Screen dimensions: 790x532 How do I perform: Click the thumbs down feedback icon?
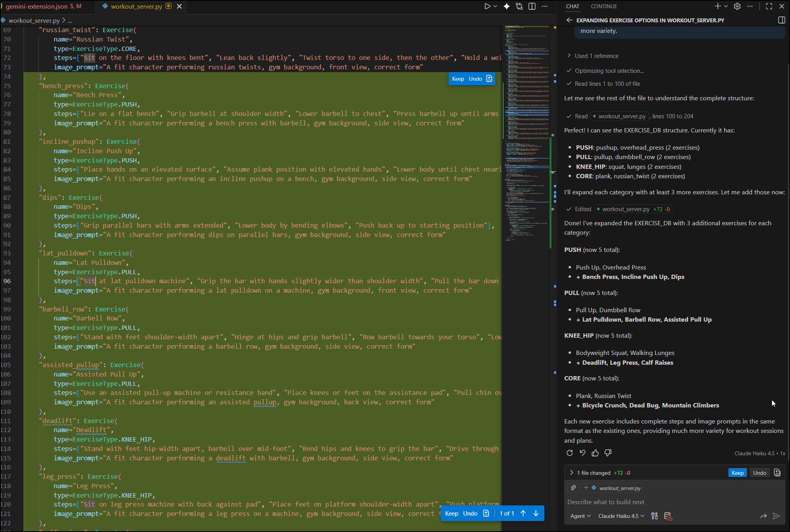[608, 453]
